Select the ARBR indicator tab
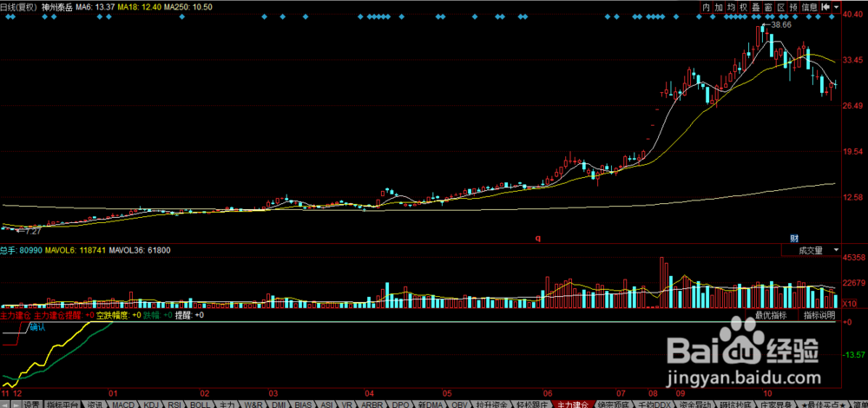Viewport: 868px width, 408px height. (x=372, y=405)
